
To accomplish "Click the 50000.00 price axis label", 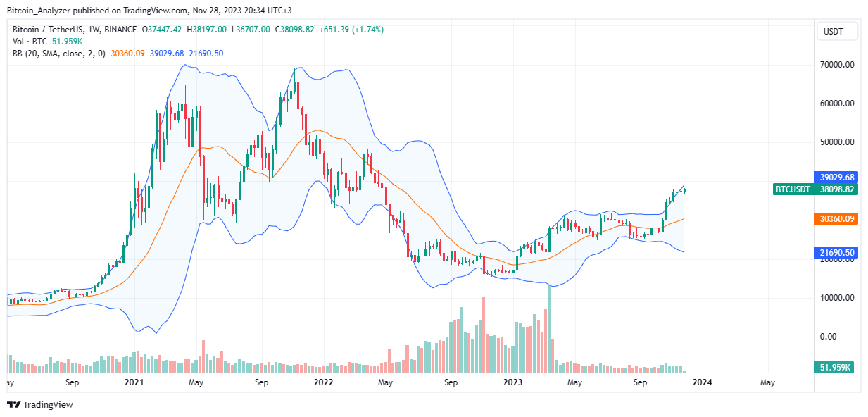I will coord(837,142).
